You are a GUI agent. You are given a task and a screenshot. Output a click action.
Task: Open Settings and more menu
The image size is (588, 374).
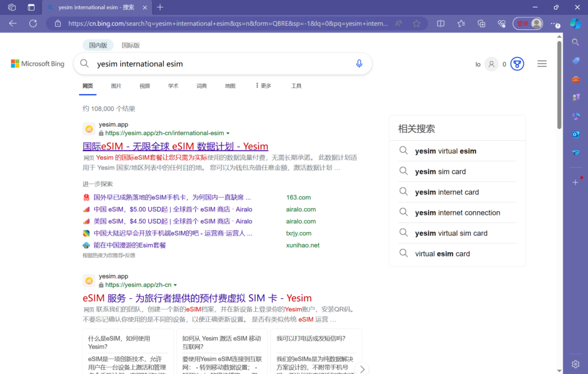coord(555,24)
